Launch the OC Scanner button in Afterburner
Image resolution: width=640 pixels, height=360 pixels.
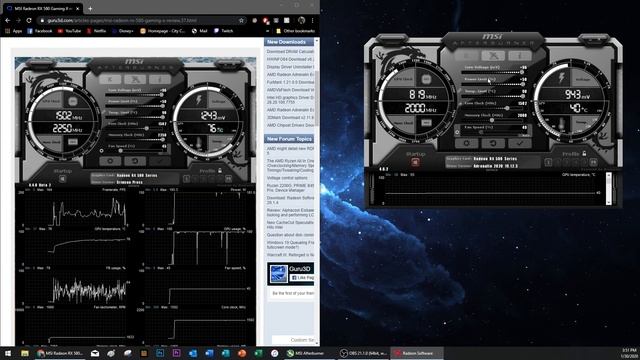click(493, 56)
